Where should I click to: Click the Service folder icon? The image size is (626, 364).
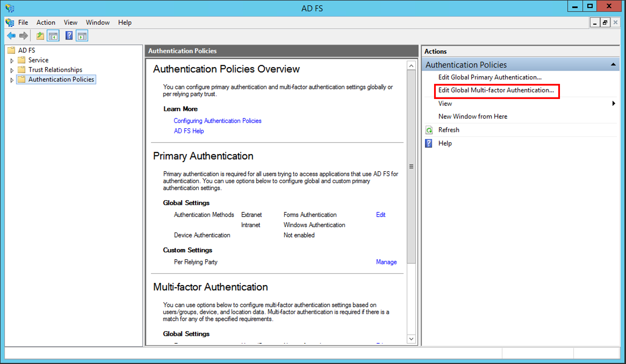[x=22, y=60]
